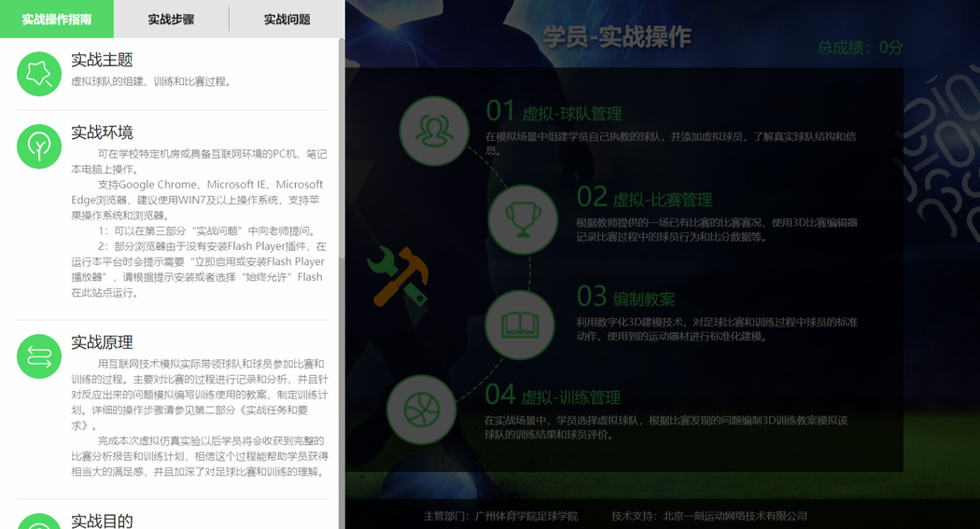Click the 实战目的 section heading
Viewport: 980px width, 529px height.
(102, 521)
